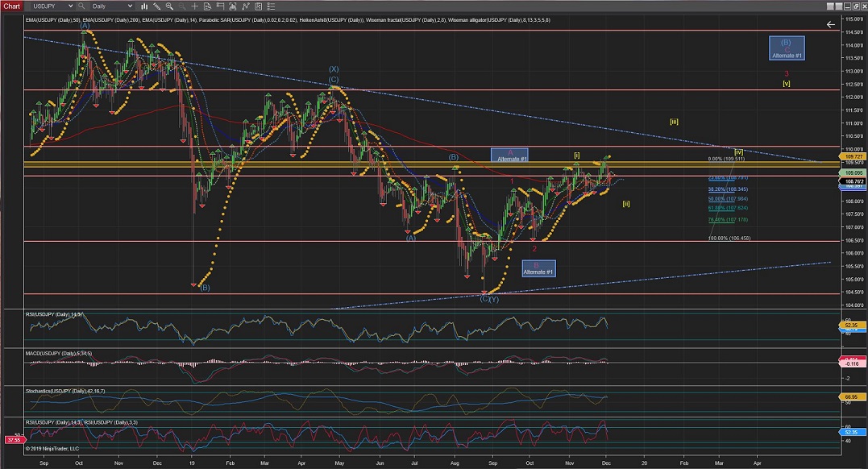Open the indicators icon in toolbar

point(232,6)
